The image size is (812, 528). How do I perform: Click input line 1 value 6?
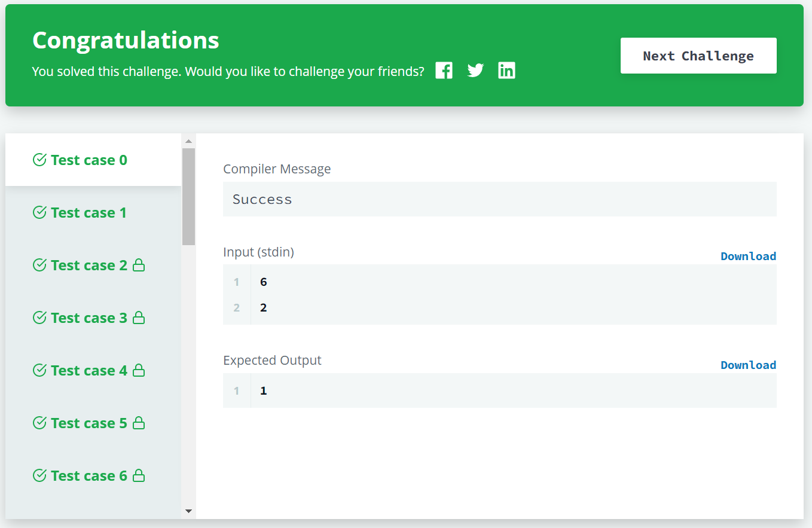[264, 282]
